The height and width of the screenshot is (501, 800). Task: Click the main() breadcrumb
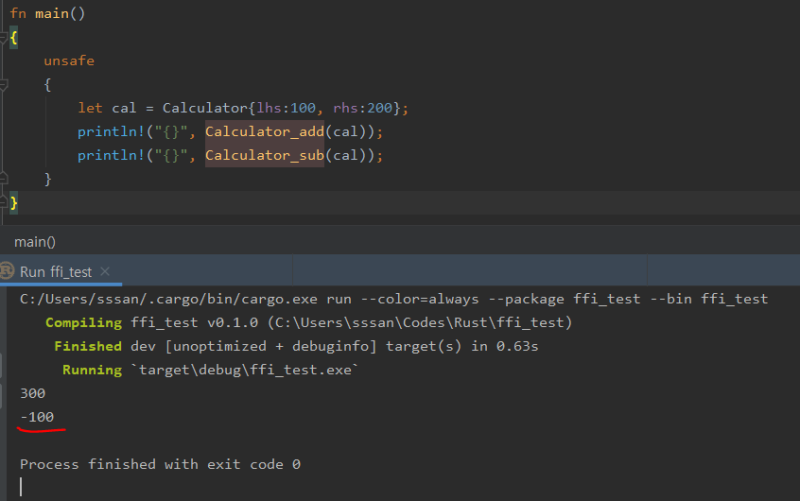point(35,242)
